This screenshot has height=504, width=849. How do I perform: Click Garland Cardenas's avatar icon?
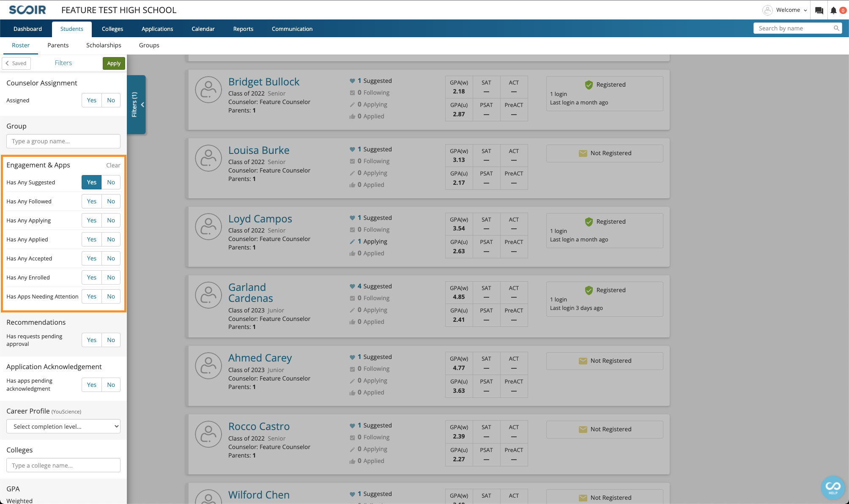tap(208, 295)
